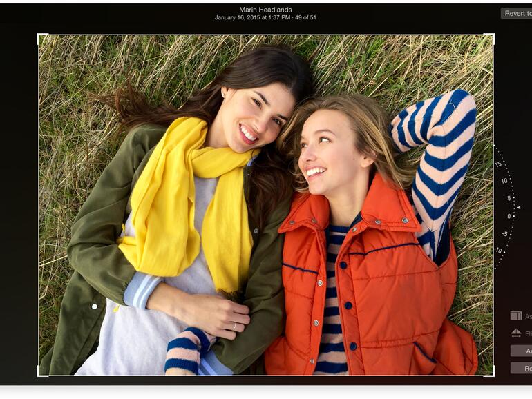Click the Revert to Original button
This screenshot has width=532, height=399.
(x=516, y=14)
